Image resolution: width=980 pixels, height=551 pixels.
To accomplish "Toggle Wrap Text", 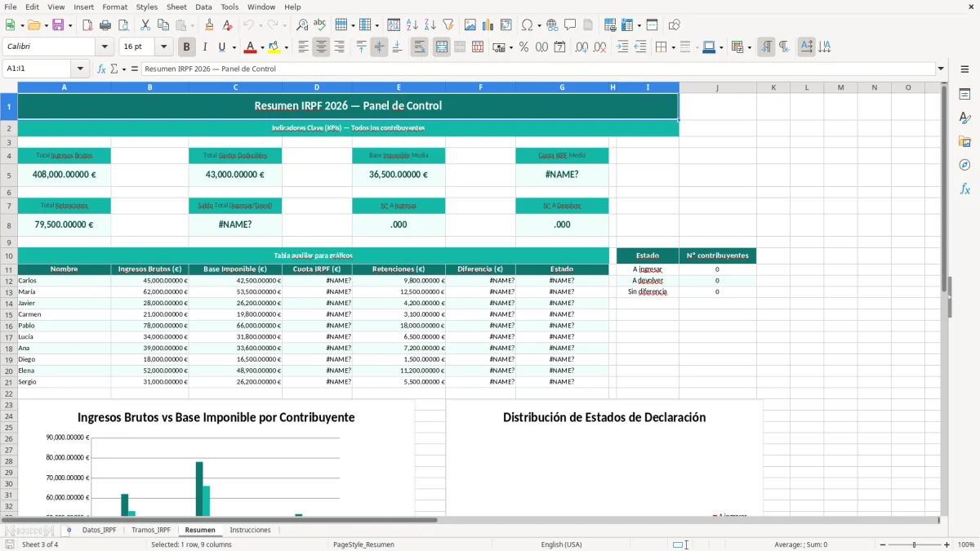I will pos(419,47).
